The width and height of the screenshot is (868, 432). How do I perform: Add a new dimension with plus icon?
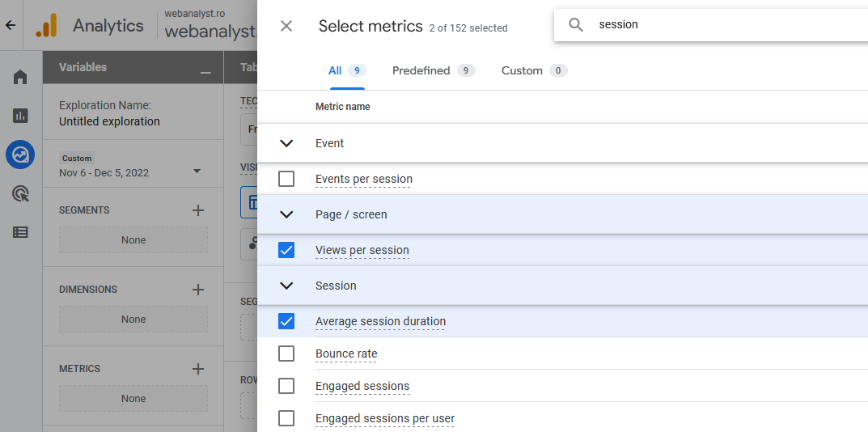coord(198,289)
